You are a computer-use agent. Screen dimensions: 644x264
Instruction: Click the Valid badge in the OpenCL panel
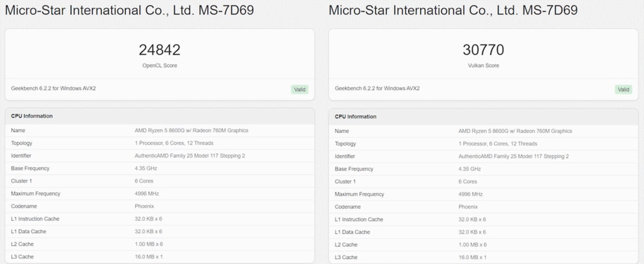(x=300, y=89)
